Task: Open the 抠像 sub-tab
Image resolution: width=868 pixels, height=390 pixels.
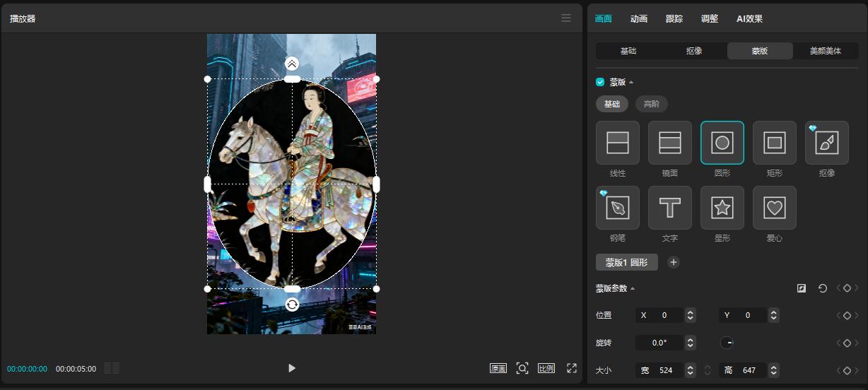Action: (694, 51)
